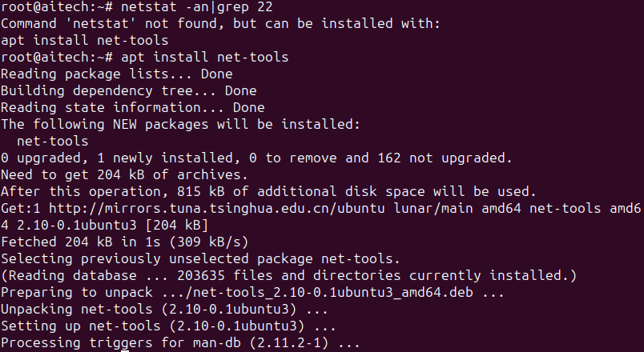Click the indented 'net-tools' package name

(53, 142)
